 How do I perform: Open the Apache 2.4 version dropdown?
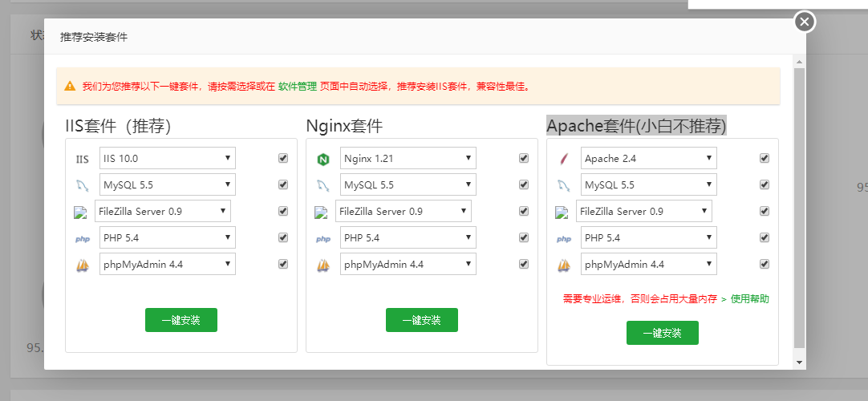tap(649, 158)
